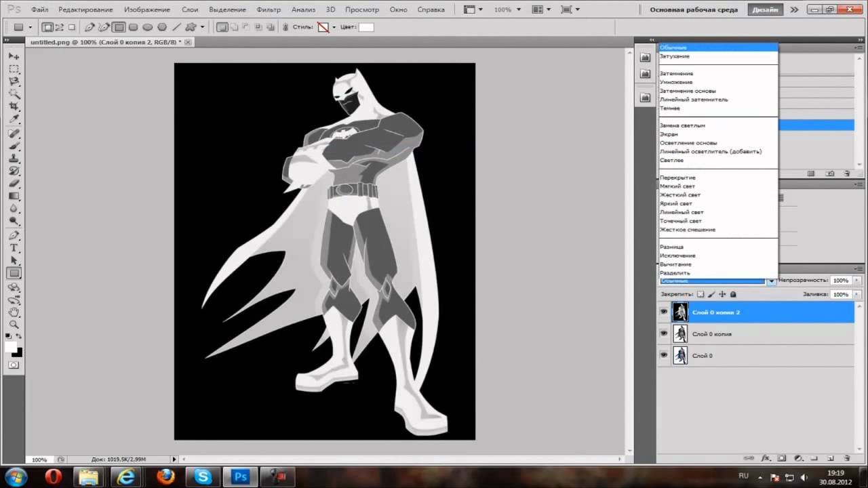Image resolution: width=868 pixels, height=488 pixels.
Task: Create a new layer with the page icon
Action: coord(831,458)
